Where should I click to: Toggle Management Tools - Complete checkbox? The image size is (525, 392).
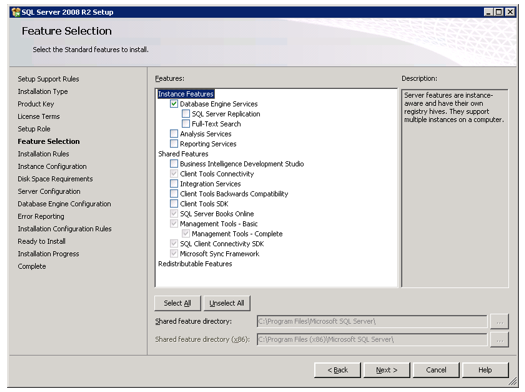[186, 234]
